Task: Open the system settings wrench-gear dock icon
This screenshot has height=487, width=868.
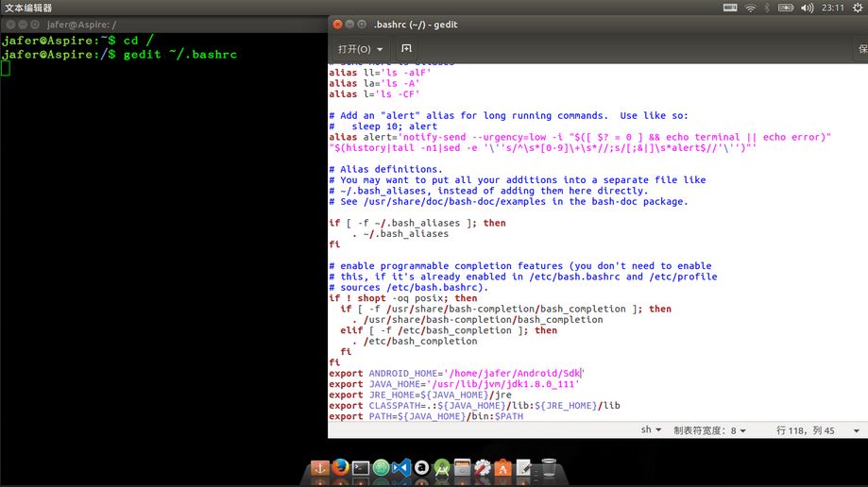Action: point(483,468)
